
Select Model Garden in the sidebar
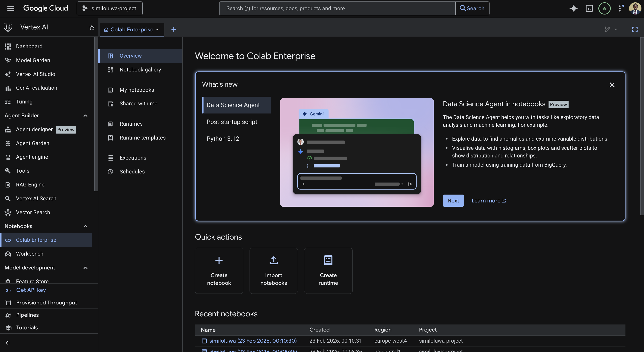coord(33,60)
